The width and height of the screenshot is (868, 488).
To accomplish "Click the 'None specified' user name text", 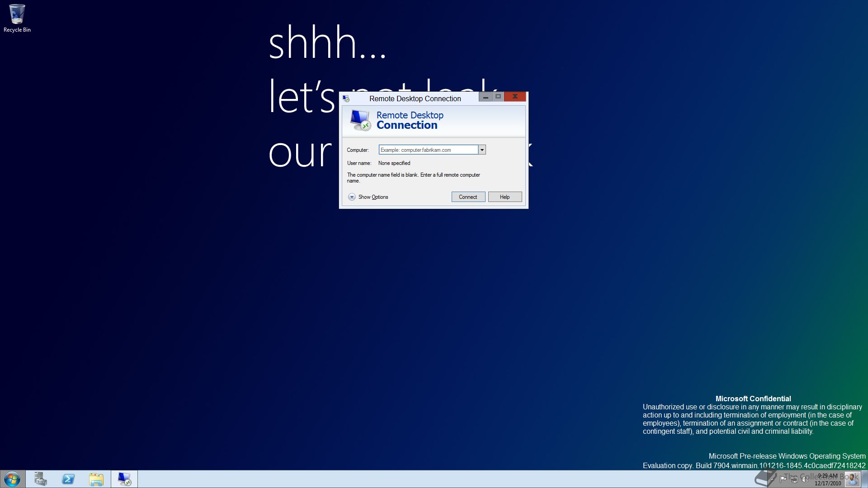I will (394, 163).
